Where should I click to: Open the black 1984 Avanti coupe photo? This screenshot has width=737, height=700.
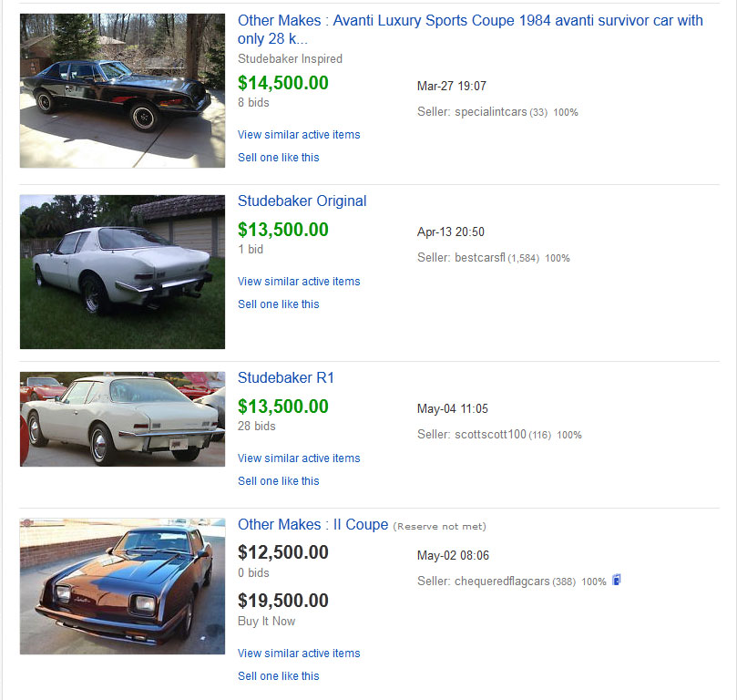click(122, 90)
